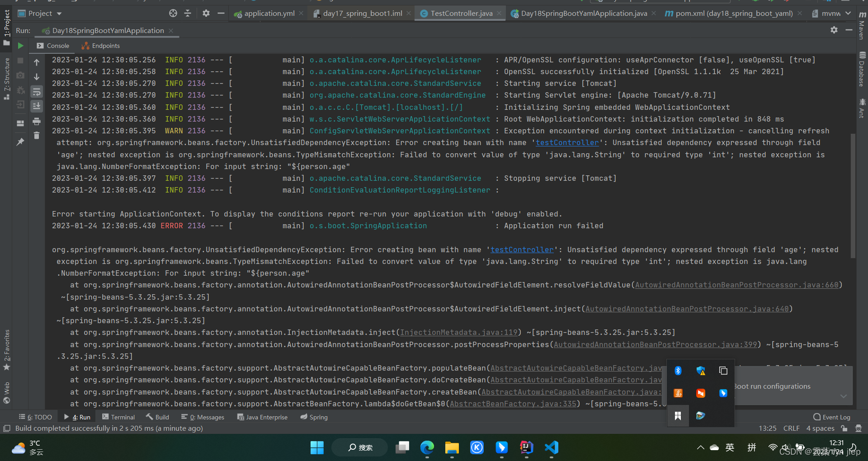Open AutowiredAnnotationBeanPostProcessor.java:399 link
868x461 pixels.
[x=655, y=344]
